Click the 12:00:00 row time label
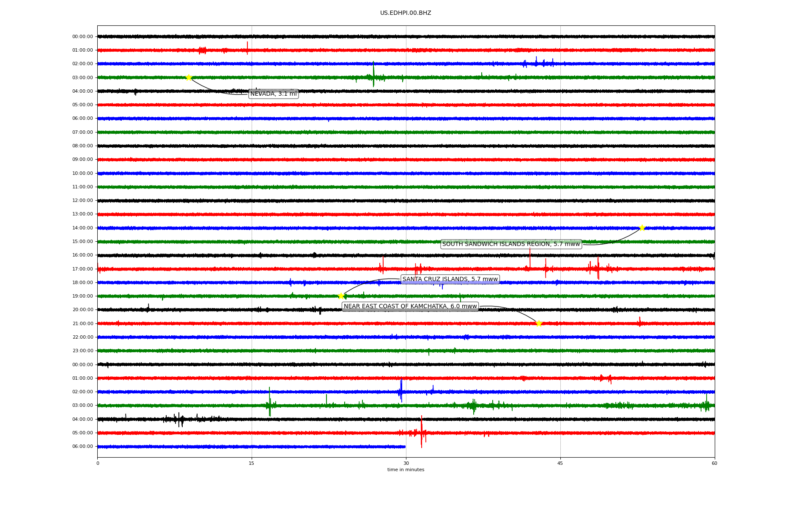 pyautogui.click(x=82, y=201)
